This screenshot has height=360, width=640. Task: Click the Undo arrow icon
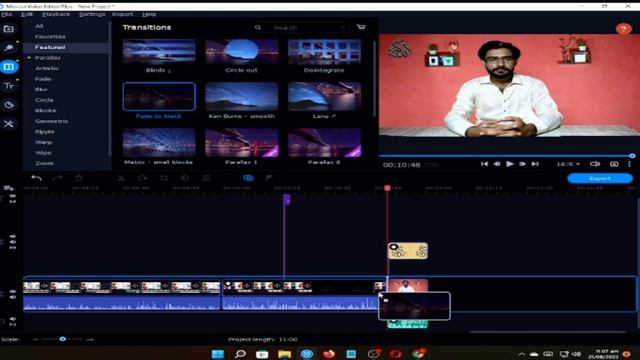click(x=37, y=178)
